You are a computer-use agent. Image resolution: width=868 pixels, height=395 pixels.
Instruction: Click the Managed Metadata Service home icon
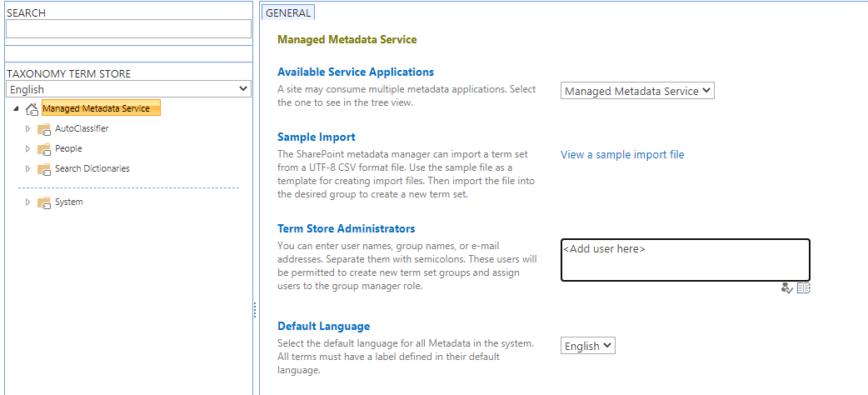[x=32, y=109]
